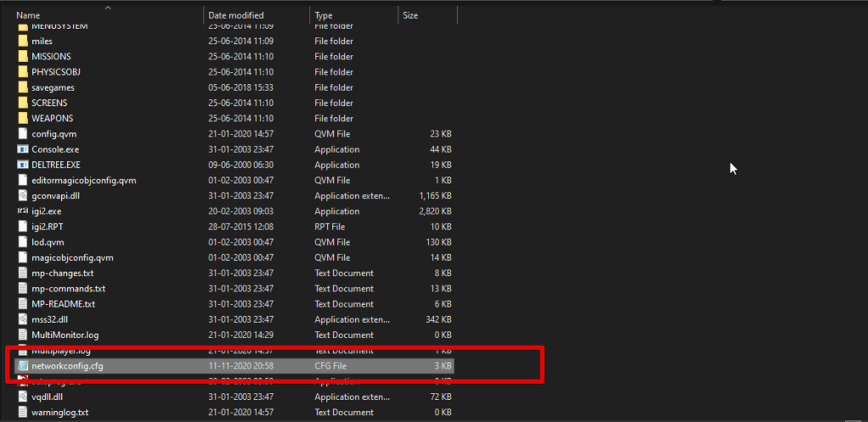This screenshot has width=868, height=422.
Task: Select the vqdll.dll file icon
Action: (23, 397)
